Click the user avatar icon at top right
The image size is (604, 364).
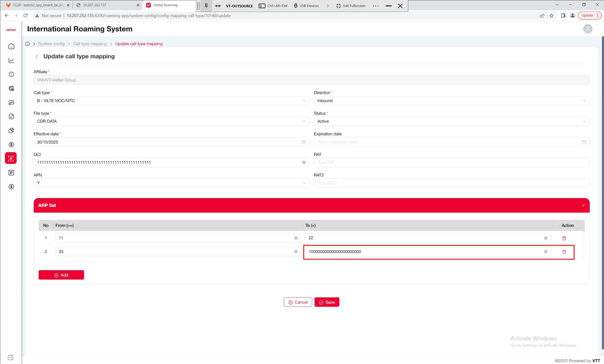coord(587,29)
